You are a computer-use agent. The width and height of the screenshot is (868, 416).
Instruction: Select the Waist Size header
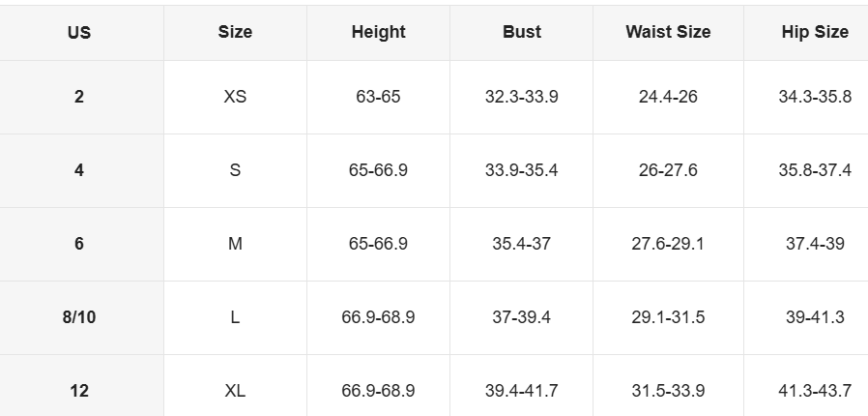click(x=668, y=32)
